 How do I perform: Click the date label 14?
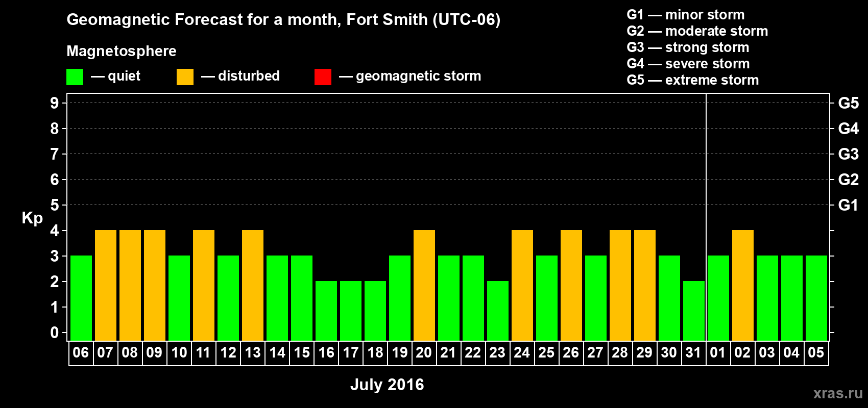(277, 352)
